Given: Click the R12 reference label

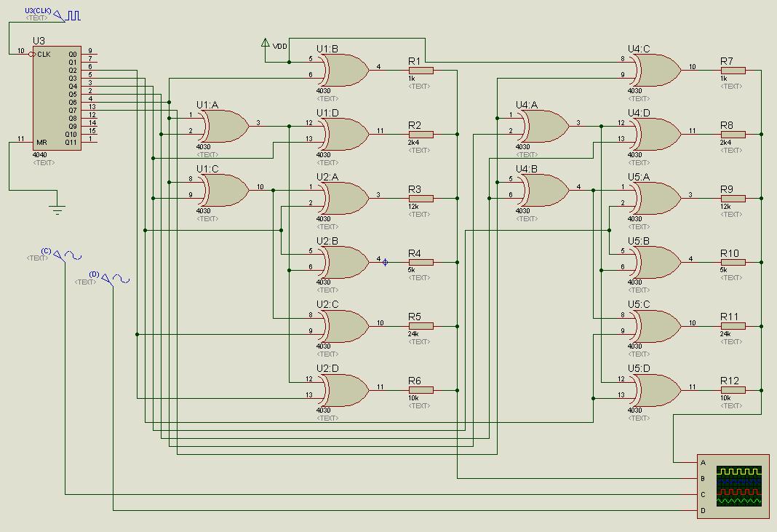Looking at the screenshot, I should coord(730,381).
